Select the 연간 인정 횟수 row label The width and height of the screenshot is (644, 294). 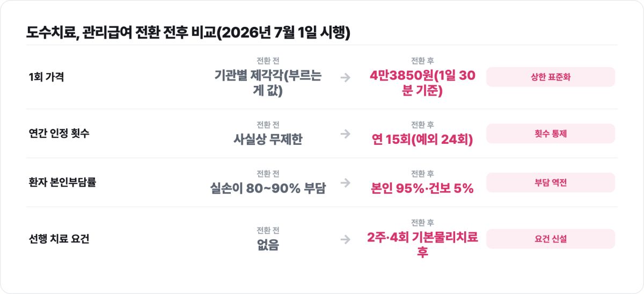pyautogui.click(x=59, y=134)
